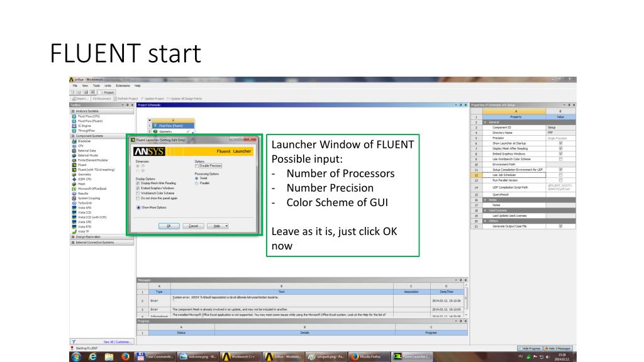Select IC Engine analysis system
644x362 pixels.
coord(84,126)
